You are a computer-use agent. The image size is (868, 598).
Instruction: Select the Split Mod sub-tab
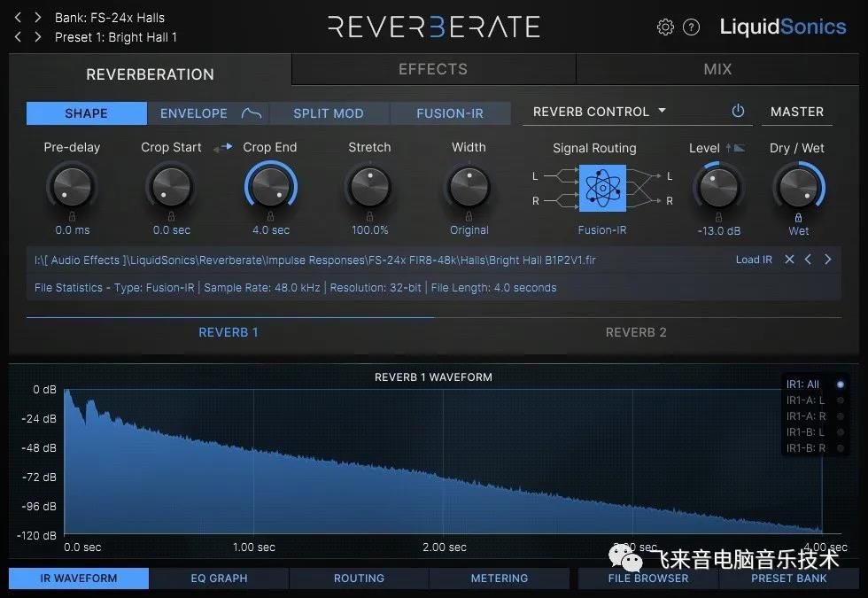pos(329,113)
